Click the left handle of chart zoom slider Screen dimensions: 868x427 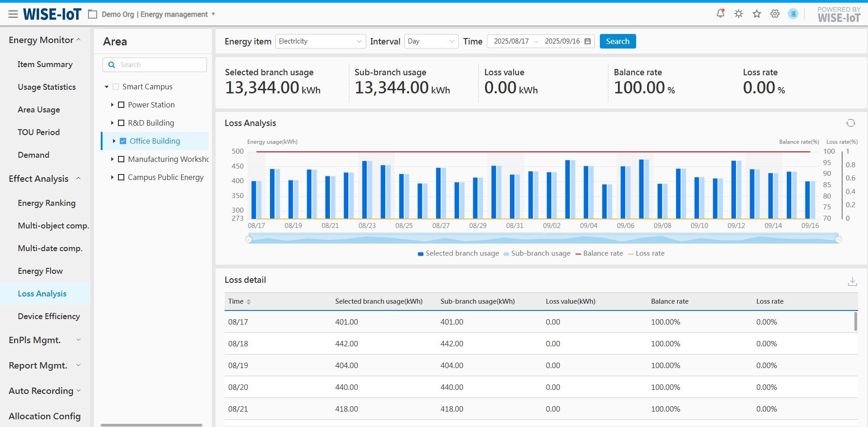pyautogui.click(x=249, y=239)
